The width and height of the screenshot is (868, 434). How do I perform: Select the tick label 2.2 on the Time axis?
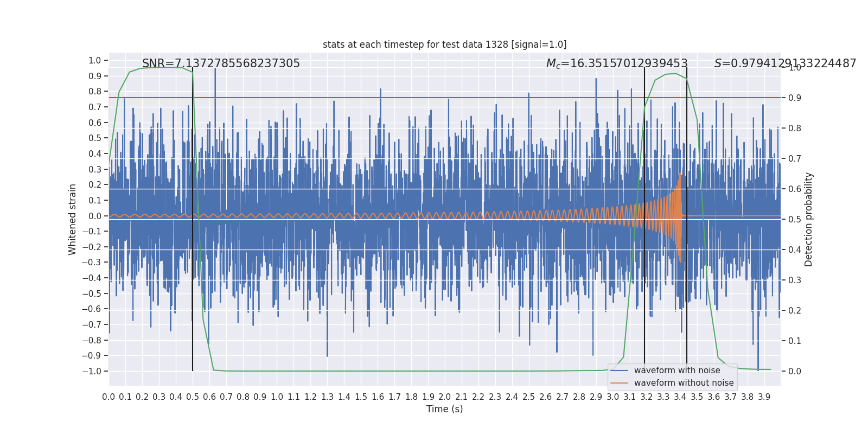pos(478,397)
